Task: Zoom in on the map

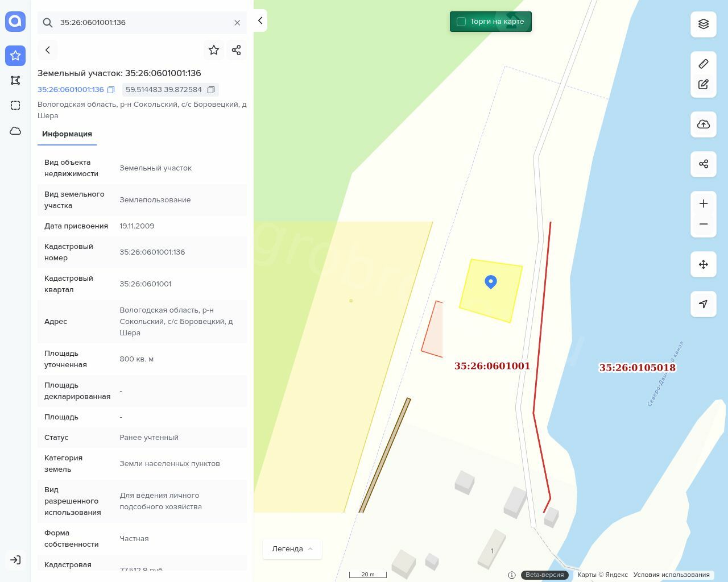Action: pyautogui.click(x=704, y=204)
